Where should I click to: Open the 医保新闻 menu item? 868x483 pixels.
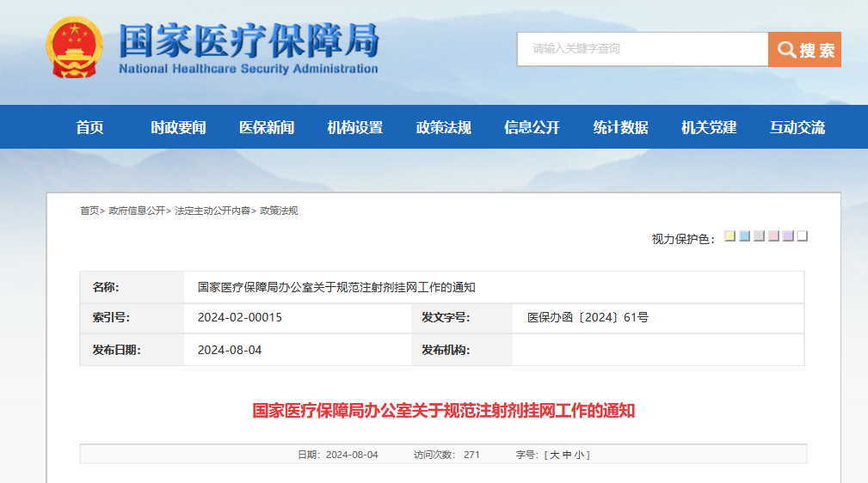[267, 127]
